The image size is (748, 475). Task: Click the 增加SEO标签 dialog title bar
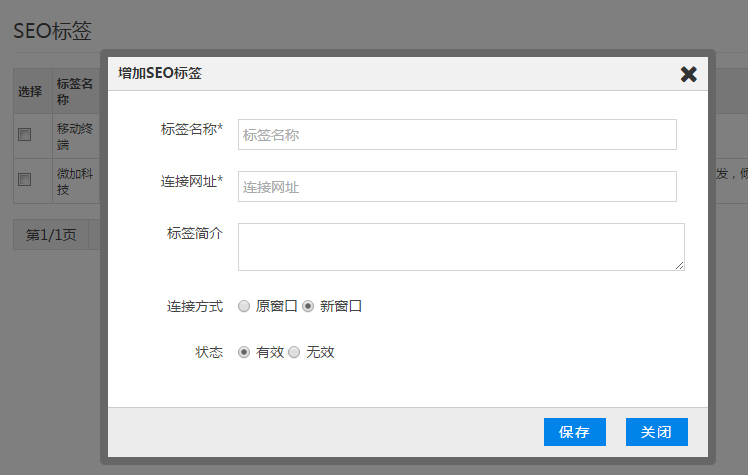[x=380, y=74]
